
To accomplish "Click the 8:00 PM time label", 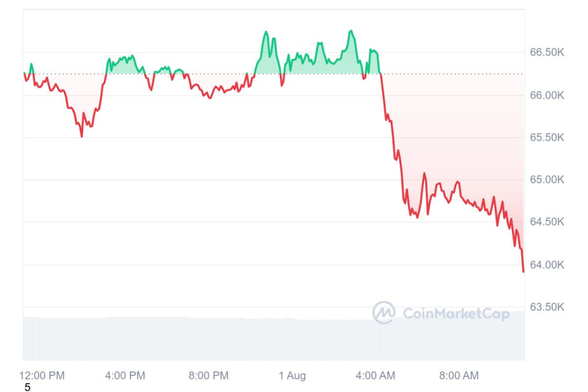I will (209, 375).
